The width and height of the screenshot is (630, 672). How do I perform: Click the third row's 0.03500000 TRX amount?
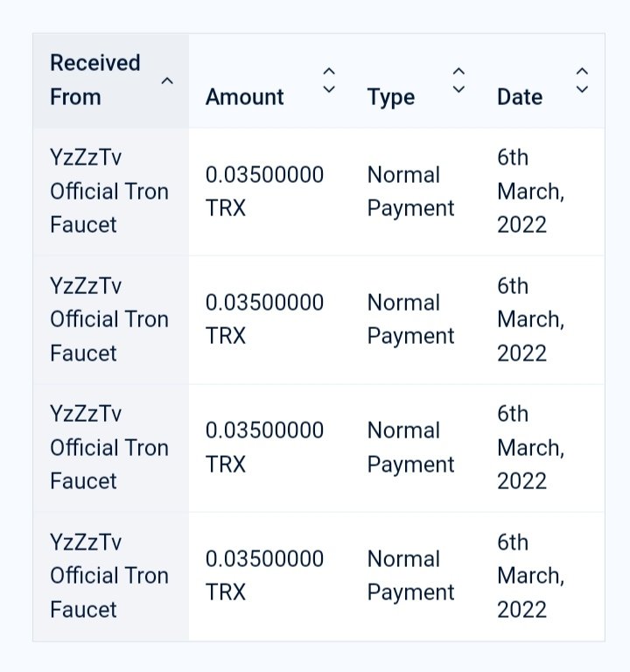pyautogui.click(x=264, y=447)
